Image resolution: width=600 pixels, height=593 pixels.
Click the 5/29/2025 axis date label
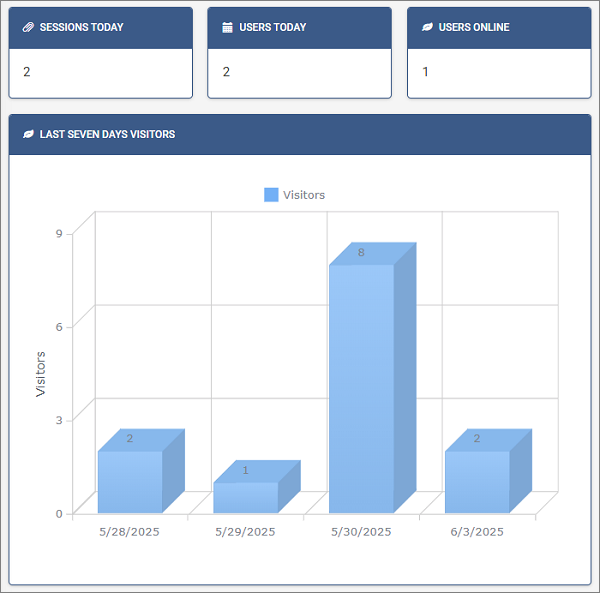tap(245, 532)
